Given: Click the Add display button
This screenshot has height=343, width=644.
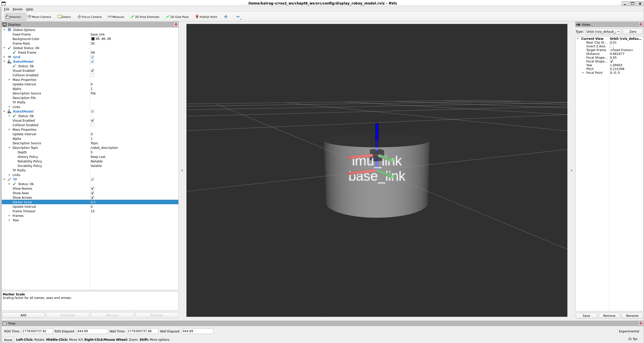Looking at the screenshot, I should pos(23,315).
